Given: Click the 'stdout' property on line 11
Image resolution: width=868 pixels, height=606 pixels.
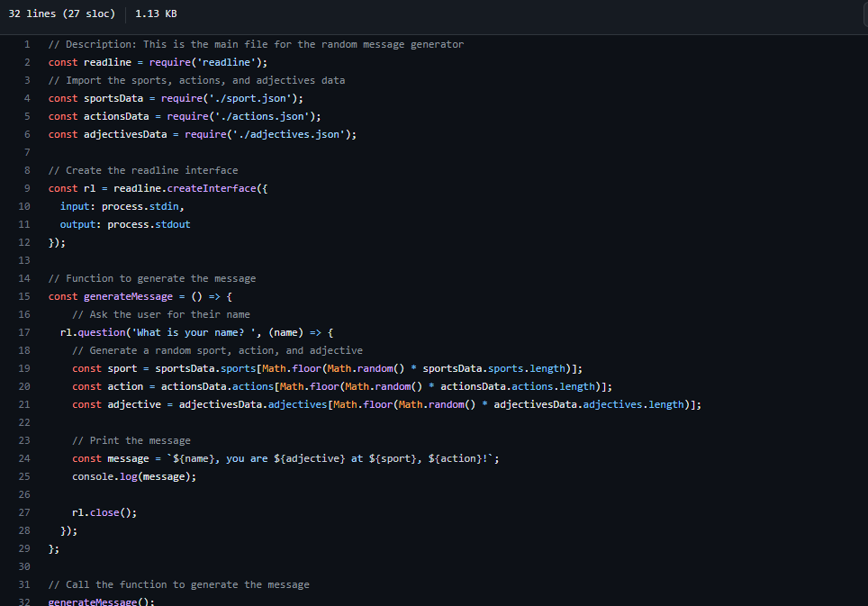Looking at the screenshot, I should [x=173, y=224].
